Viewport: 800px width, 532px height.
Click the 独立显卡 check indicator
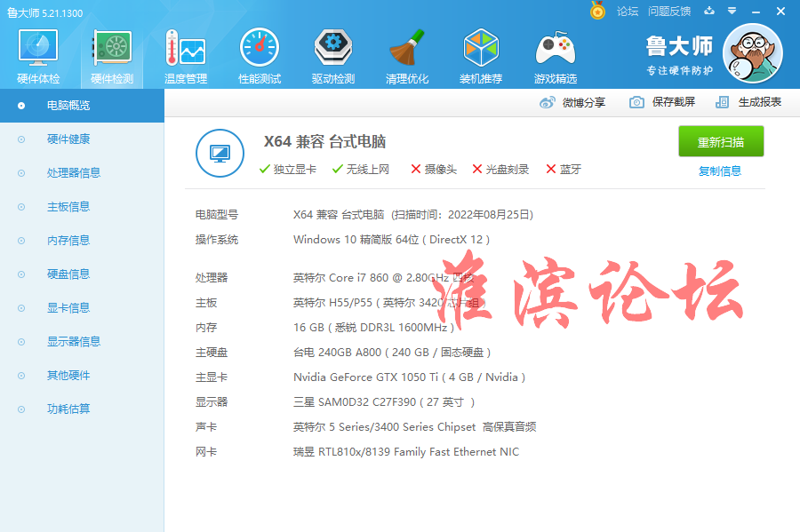pyautogui.click(x=288, y=169)
